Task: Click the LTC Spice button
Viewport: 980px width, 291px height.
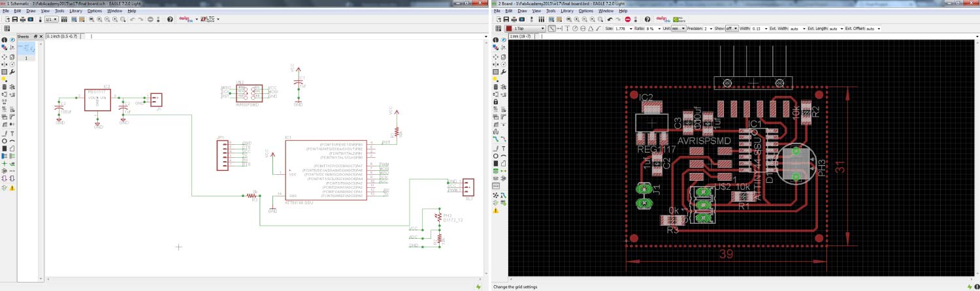Action: click(x=209, y=20)
